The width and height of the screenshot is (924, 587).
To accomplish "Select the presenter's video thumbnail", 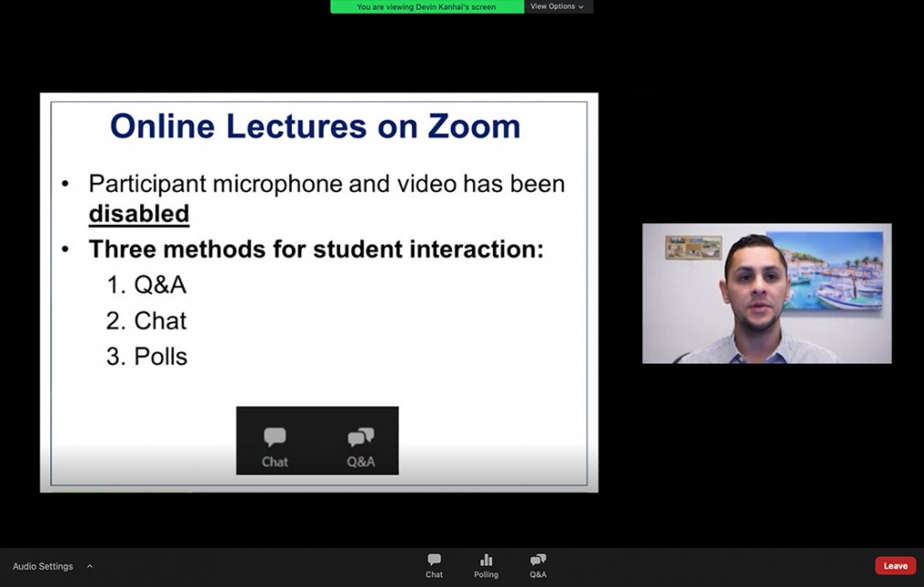I will point(767,293).
